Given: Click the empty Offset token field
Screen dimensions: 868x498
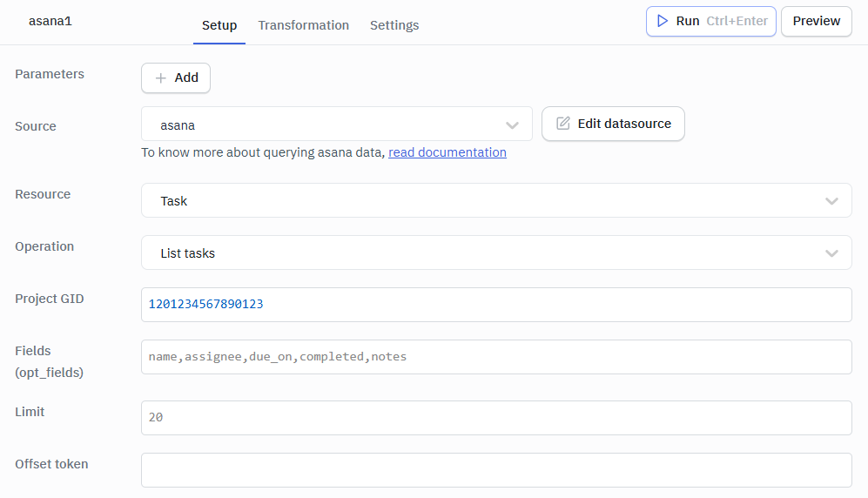Looking at the screenshot, I should click(x=496, y=470).
